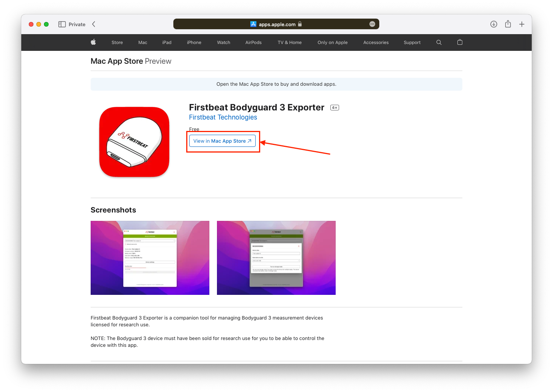Open the shopping bag icon
Screen dimensions: 553x392
[x=460, y=42]
